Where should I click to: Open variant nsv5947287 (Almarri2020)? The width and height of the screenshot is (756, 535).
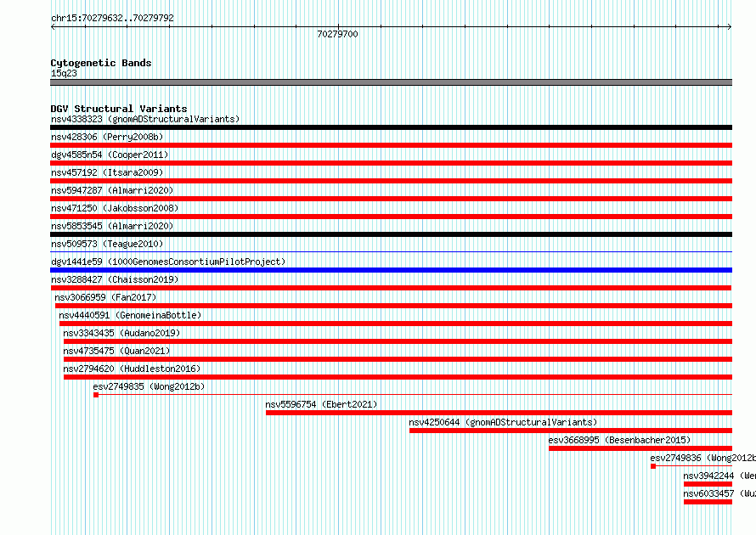(112, 190)
